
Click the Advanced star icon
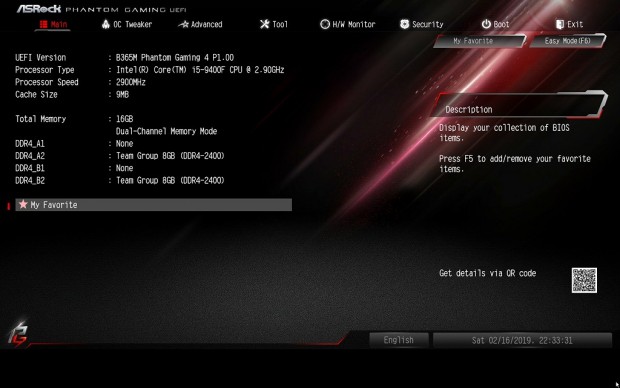183,25
